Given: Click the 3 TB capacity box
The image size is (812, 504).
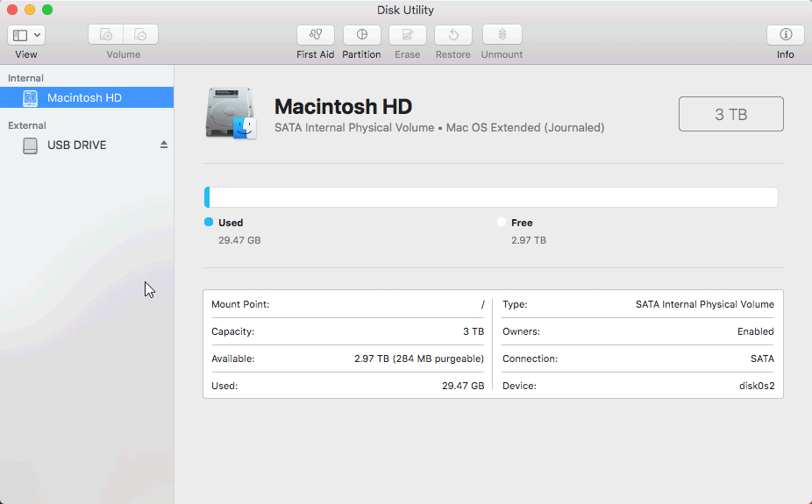Looking at the screenshot, I should [730, 114].
